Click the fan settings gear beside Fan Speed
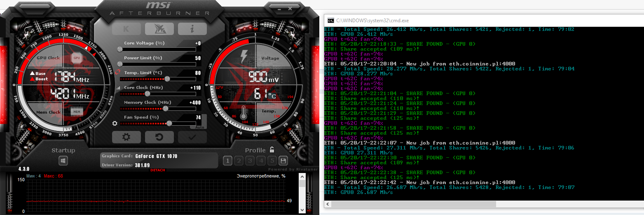The image size is (644, 215). [115, 123]
